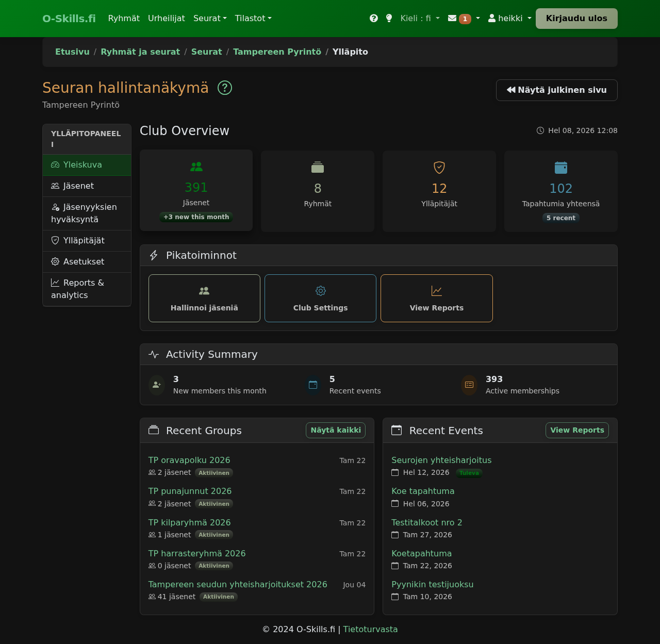Open the Asetukset gear icon
This screenshot has width=660, height=644.
coord(55,262)
